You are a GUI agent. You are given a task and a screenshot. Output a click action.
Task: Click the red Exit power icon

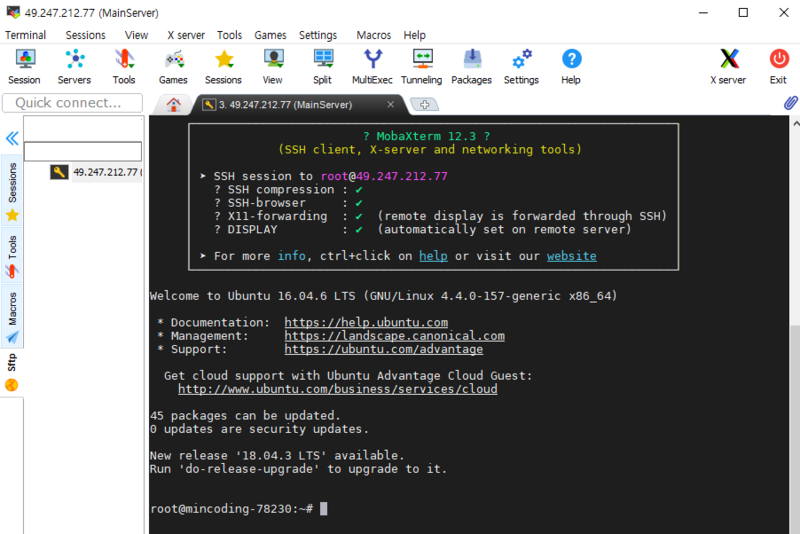779,66
